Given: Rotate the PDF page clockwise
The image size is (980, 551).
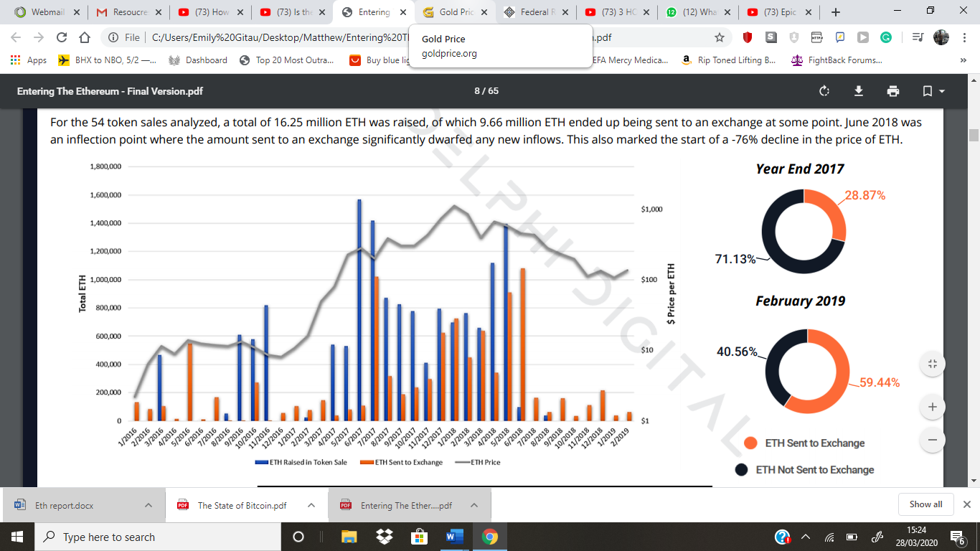Looking at the screenshot, I should [824, 91].
